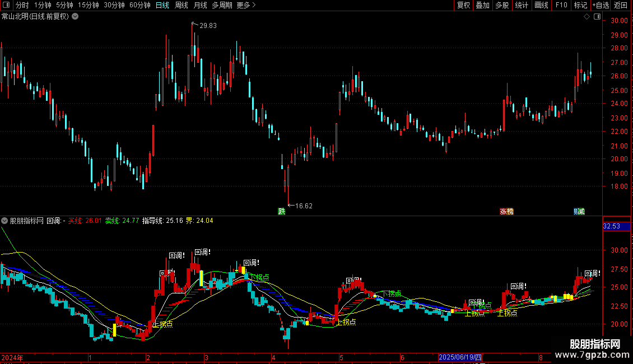The image size is (633, 364).
Task: Click the 返回 back button
Action: (621, 5)
